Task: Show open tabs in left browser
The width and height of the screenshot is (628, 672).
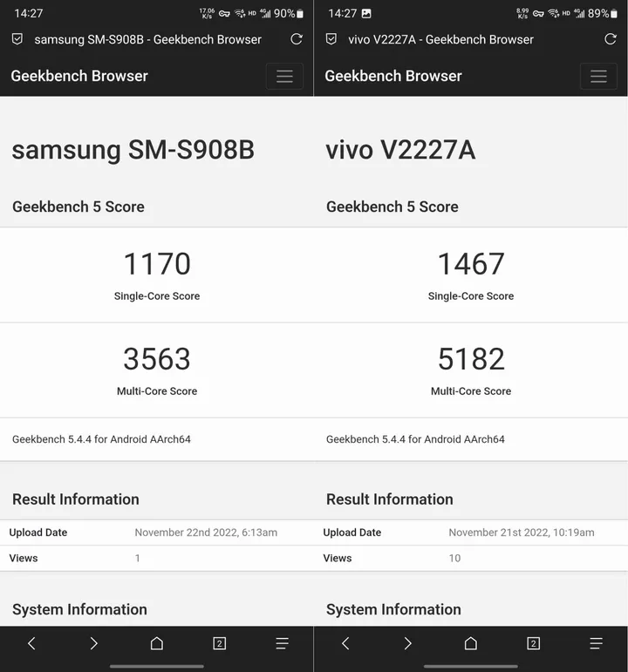Action: click(220, 643)
